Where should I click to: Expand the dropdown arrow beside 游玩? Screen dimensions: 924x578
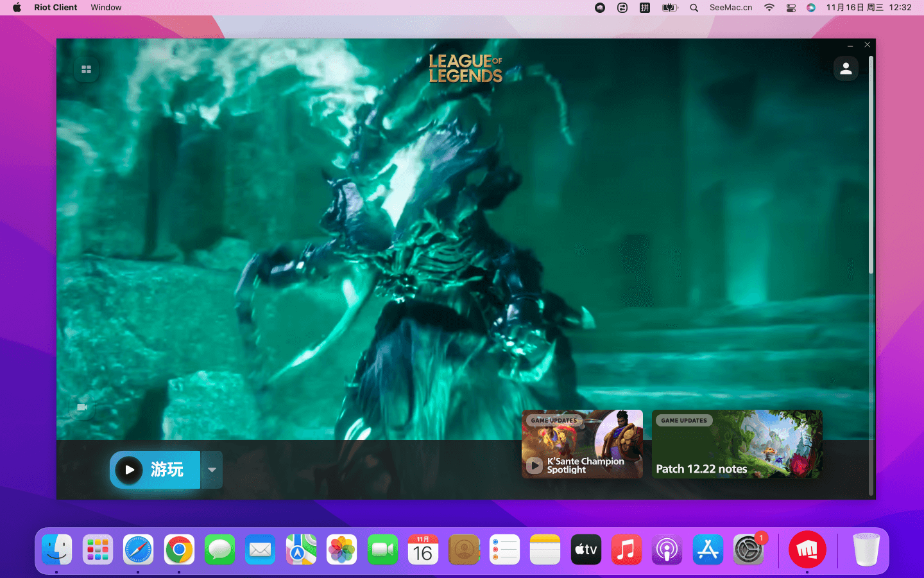tap(212, 469)
